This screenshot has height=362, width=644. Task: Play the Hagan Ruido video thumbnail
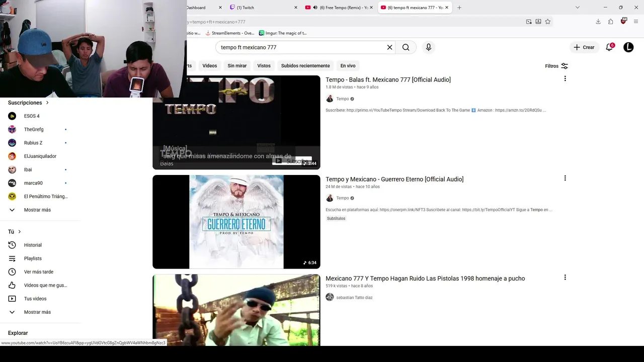236,310
